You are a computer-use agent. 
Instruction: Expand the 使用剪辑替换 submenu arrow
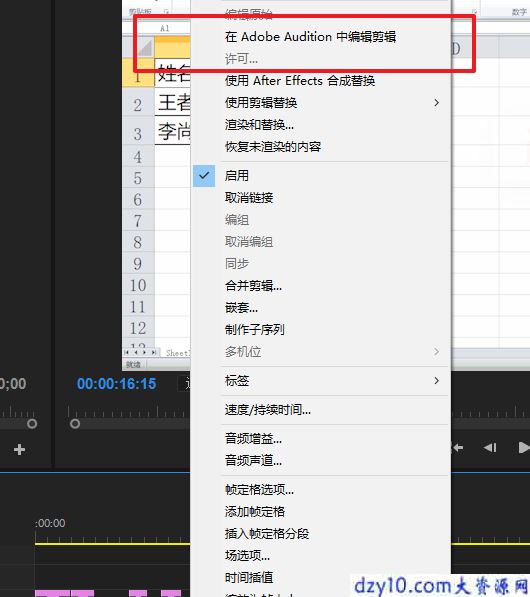(437, 102)
